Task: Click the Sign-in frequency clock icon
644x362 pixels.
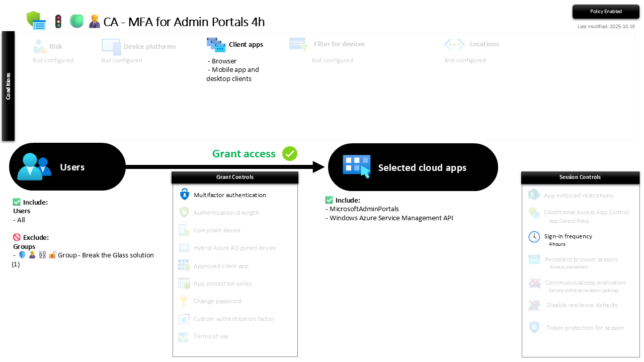Action: pyautogui.click(x=534, y=237)
